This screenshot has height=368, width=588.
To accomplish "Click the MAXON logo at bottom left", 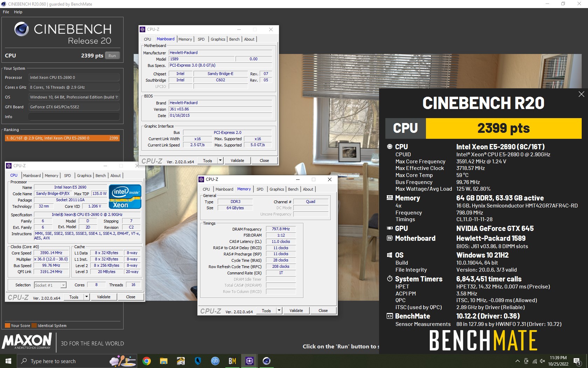I will coord(27,341).
